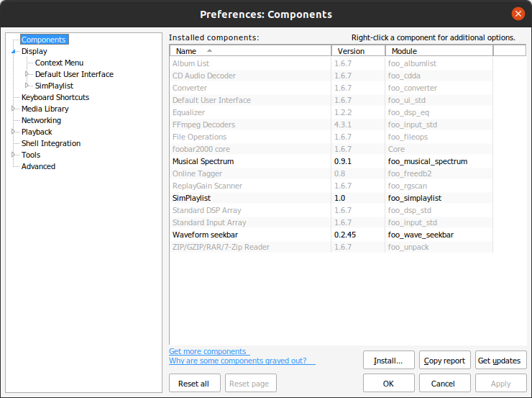Viewport: 532px width, 398px height.
Task: Select the Waveform seekbar component row
Action: click(331, 235)
